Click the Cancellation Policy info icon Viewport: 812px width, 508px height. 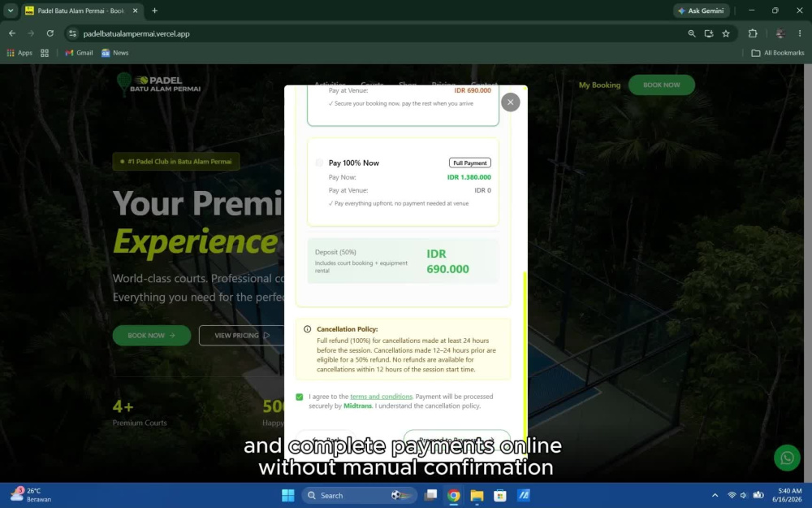pyautogui.click(x=307, y=329)
